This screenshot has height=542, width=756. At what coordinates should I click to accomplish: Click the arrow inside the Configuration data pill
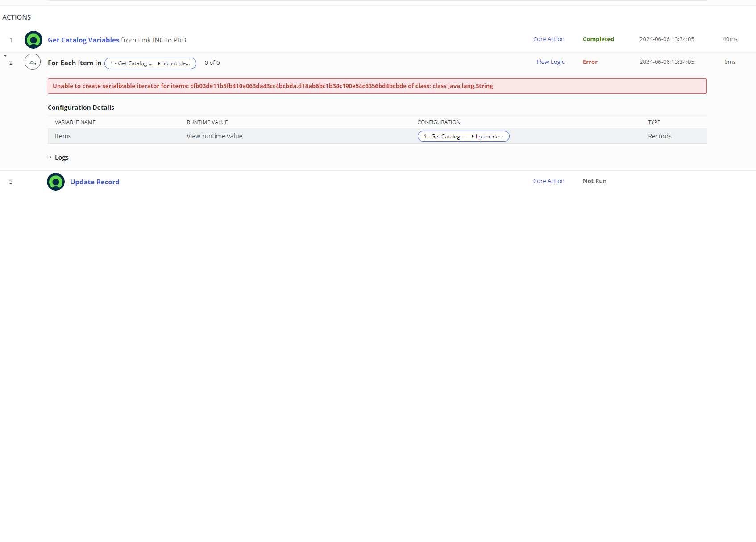pyautogui.click(x=472, y=136)
